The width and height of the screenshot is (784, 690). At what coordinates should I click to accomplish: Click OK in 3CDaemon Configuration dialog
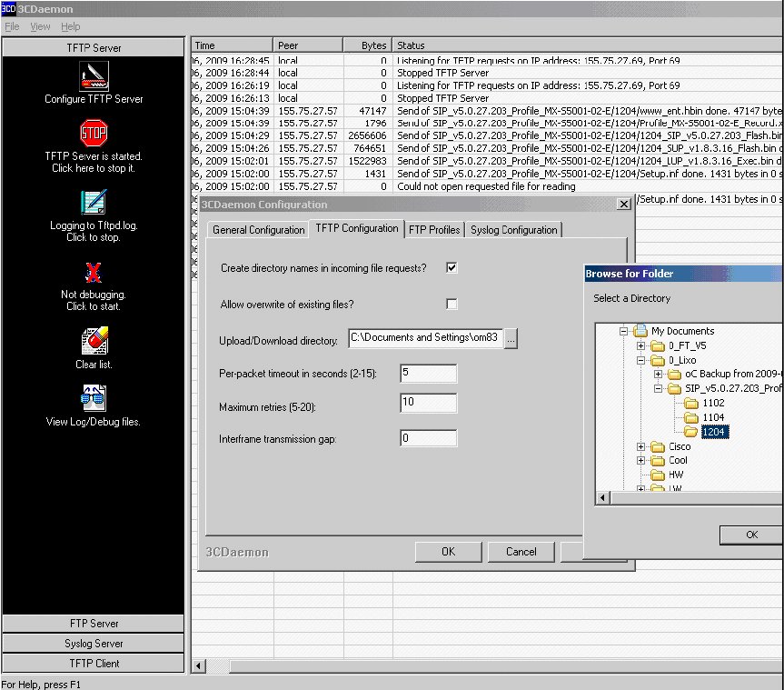click(x=448, y=552)
